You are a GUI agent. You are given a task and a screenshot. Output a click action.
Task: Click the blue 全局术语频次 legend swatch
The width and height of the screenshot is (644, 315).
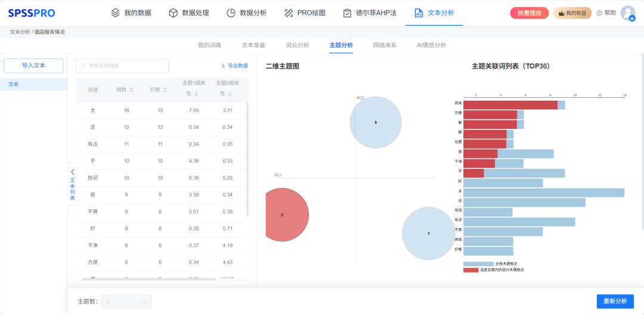coord(478,264)
